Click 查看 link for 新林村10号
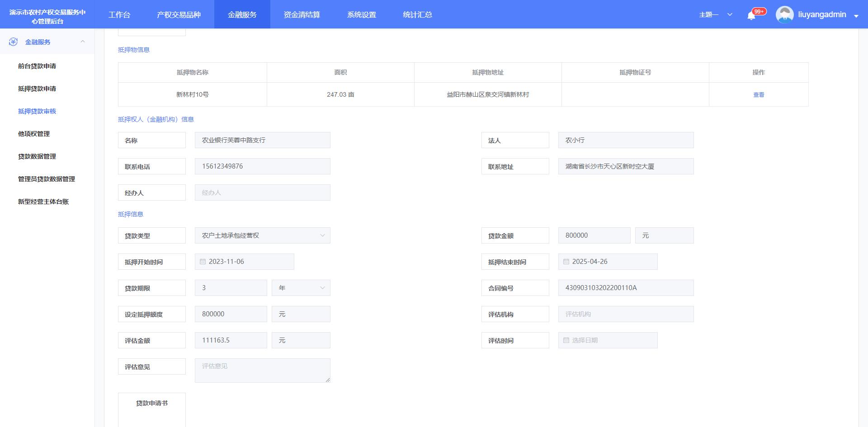Viewport: 868px width, 427px height. coord(758,95)
